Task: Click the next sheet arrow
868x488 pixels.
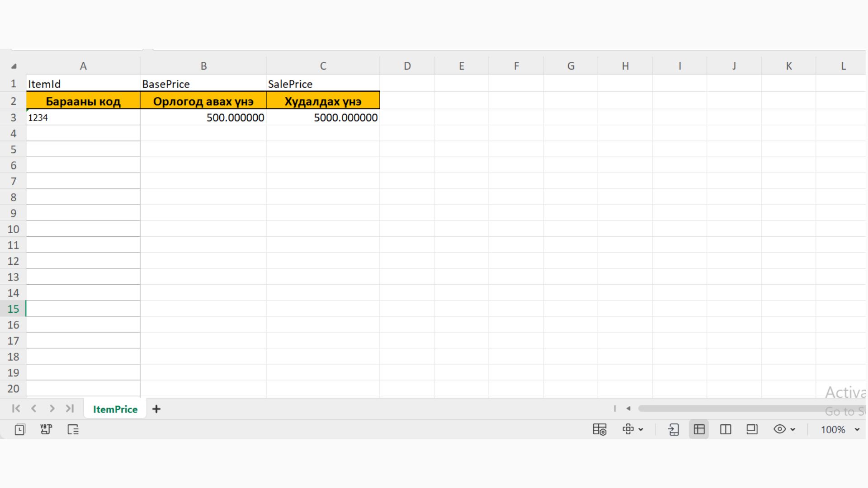Action: [x=52, y=408]
